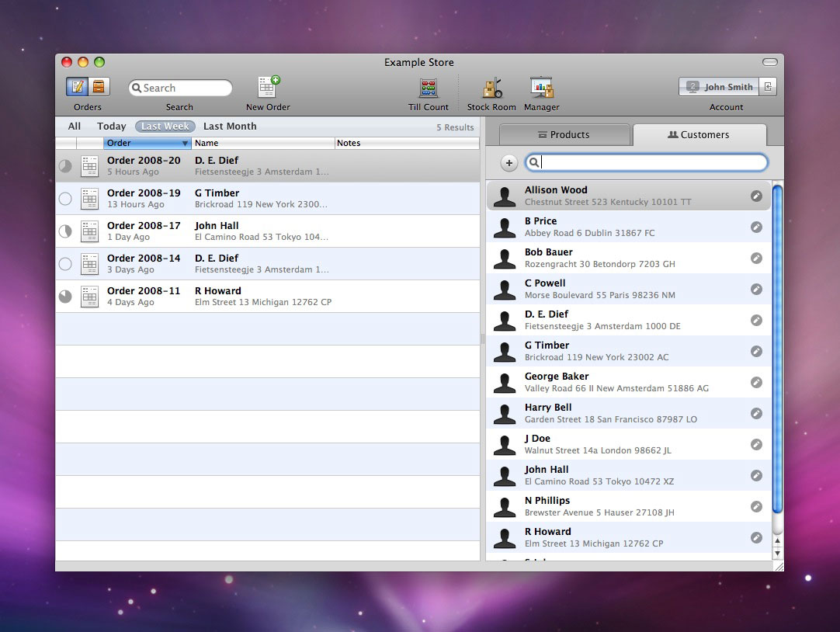The image size is (840, 632).
Task: Edit customer J Doe
Action: click(x=756, y=445)
